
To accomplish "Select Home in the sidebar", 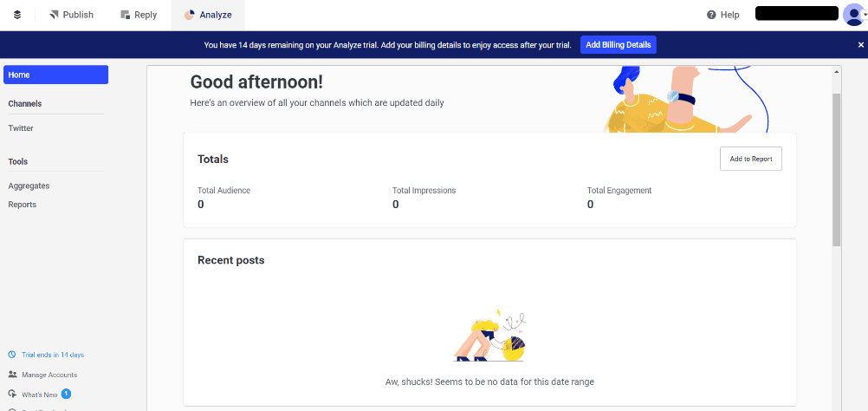I will [56, 75].
